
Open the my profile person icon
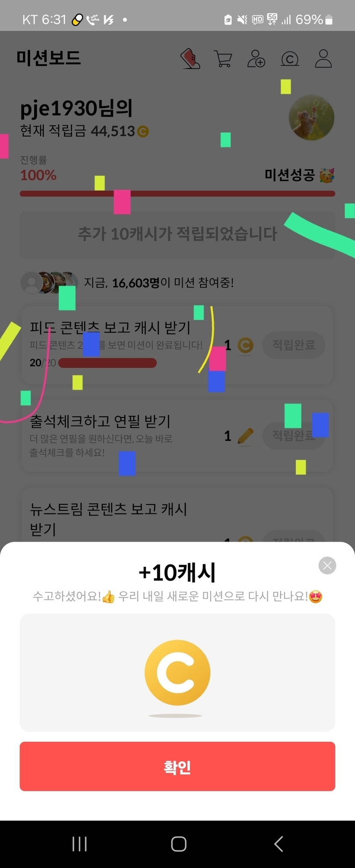point(323,59)
